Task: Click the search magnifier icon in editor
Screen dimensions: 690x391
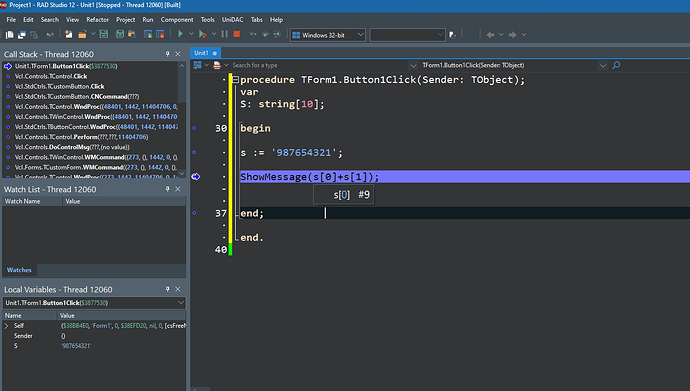Action: (x=616, y=65)
